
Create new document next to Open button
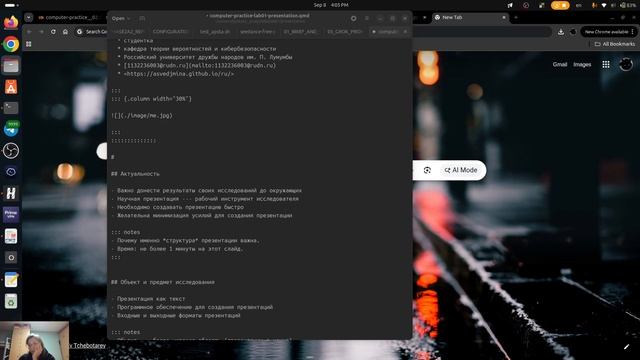pyautogui.click(x=142, y=18)
